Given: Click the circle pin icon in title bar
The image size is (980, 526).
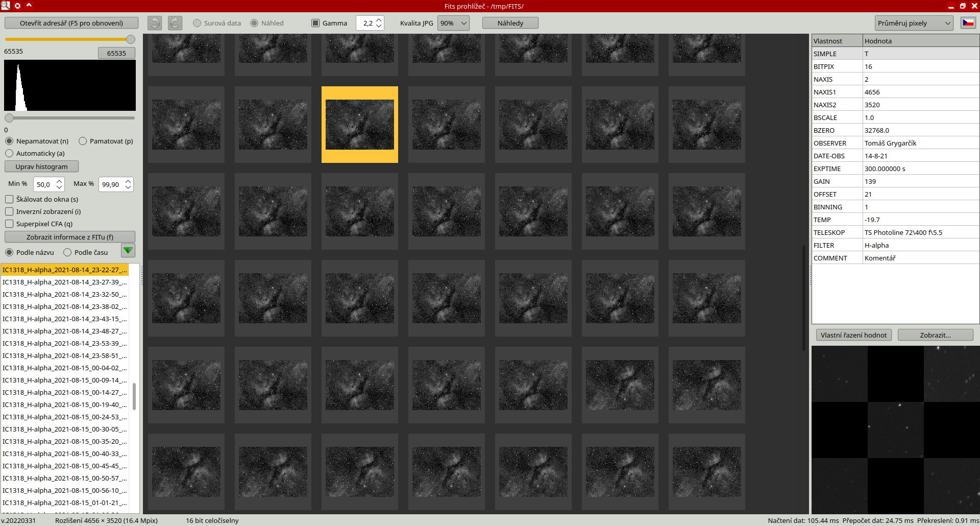Looking at the screenshot, I should [17, 6].
